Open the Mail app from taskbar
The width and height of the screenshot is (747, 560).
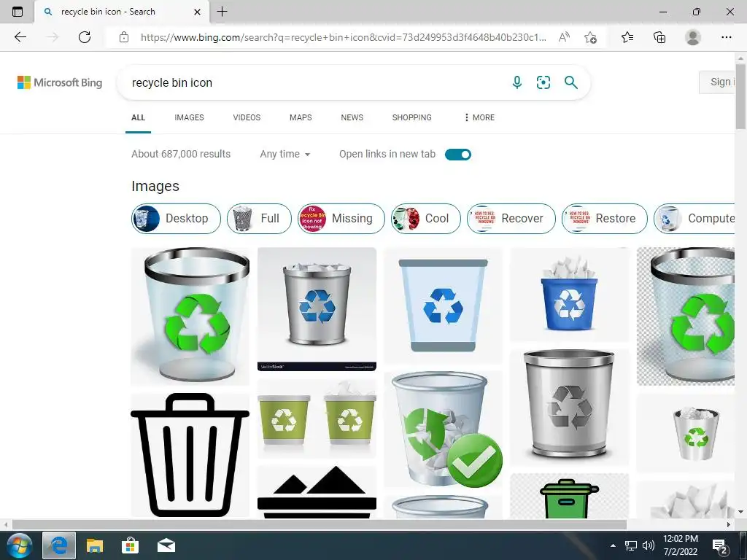tap(166, 545)
